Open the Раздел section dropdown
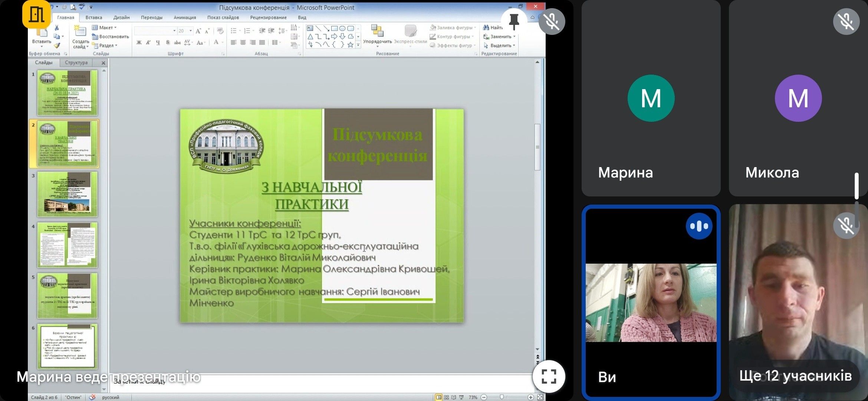 (x=107, y=45)
